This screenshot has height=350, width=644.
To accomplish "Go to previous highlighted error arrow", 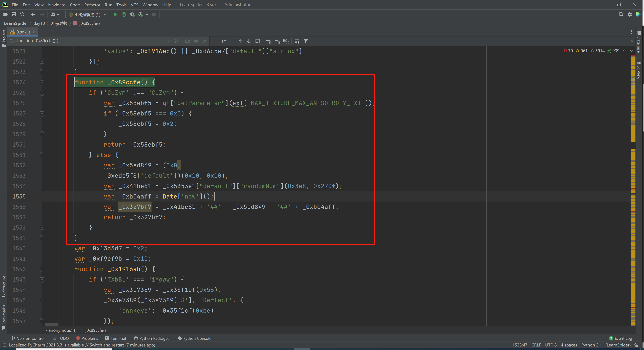I will 624,51.
